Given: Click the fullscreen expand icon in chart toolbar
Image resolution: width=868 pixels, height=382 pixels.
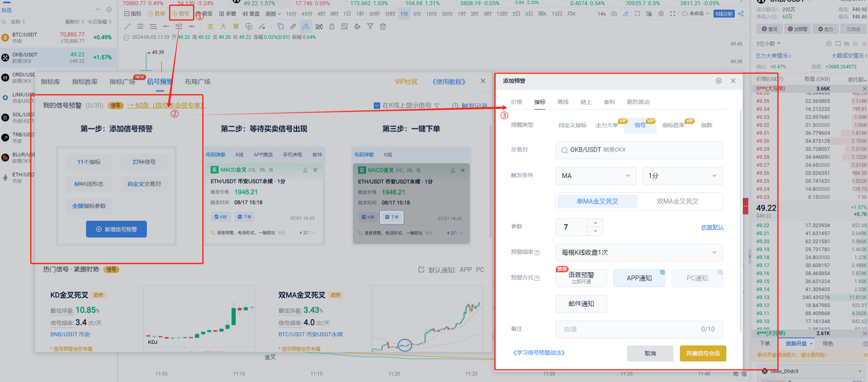Looking at the screenshot, I should coord(673,14).
